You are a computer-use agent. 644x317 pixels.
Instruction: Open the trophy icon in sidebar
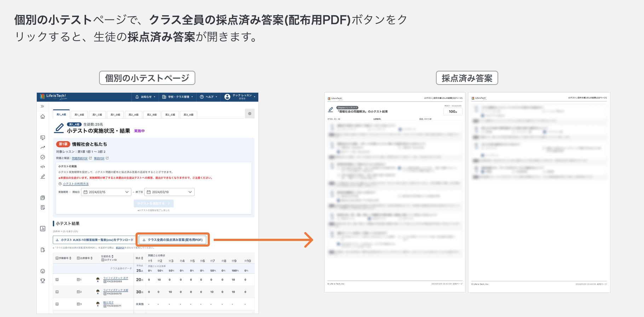(x=42, y=281)
